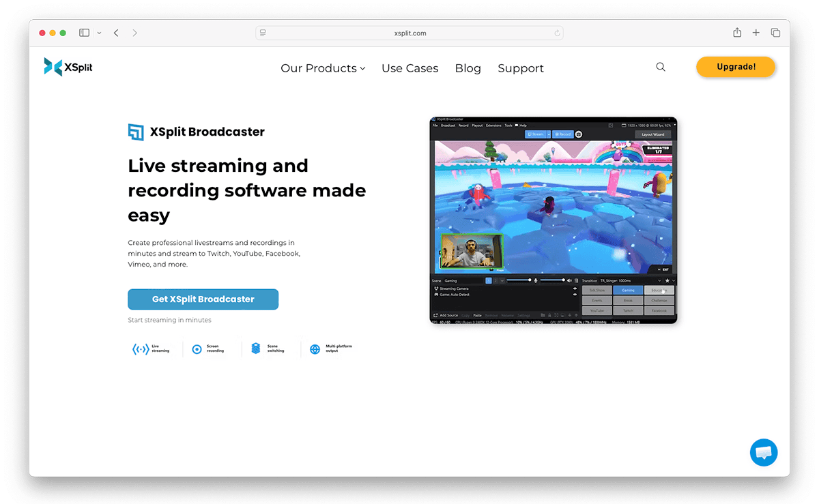Open Broadcast menu in Broadcaster preview
Screen dimensions: 819x504
click(448, 125)
